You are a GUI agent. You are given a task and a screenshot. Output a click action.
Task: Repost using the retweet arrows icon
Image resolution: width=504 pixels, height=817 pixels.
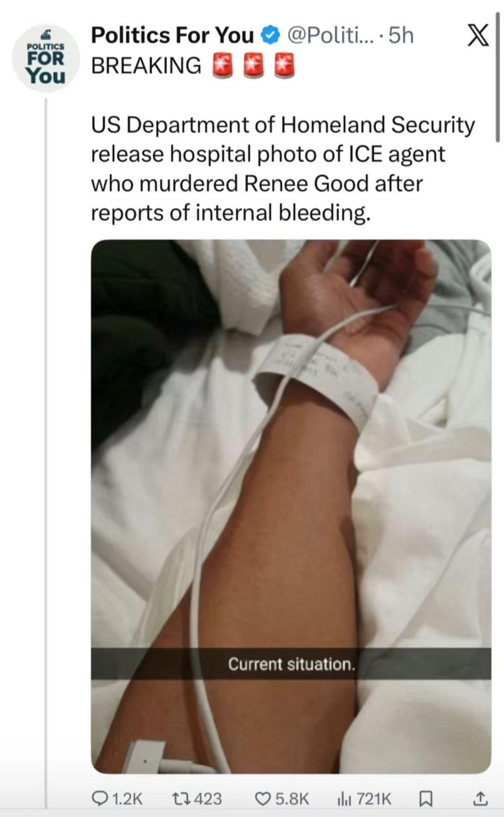tap(180, 799)
